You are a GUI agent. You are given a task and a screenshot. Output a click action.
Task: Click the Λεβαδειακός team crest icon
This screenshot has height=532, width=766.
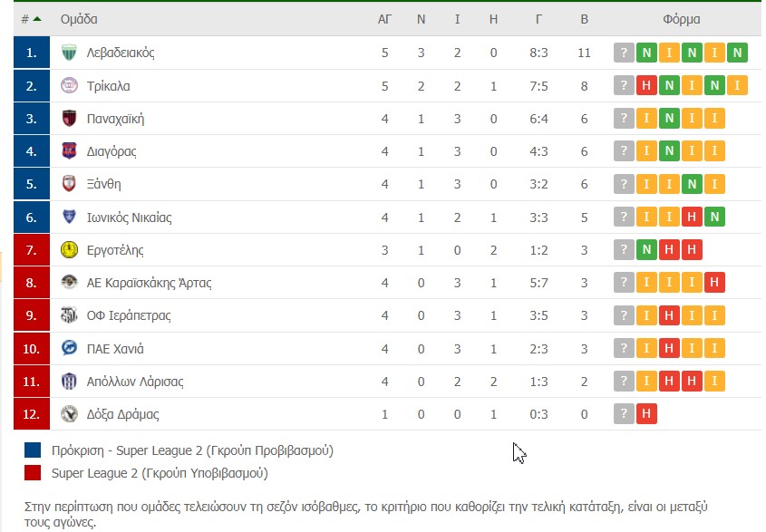pyautogui.click(x=69, y=53)
